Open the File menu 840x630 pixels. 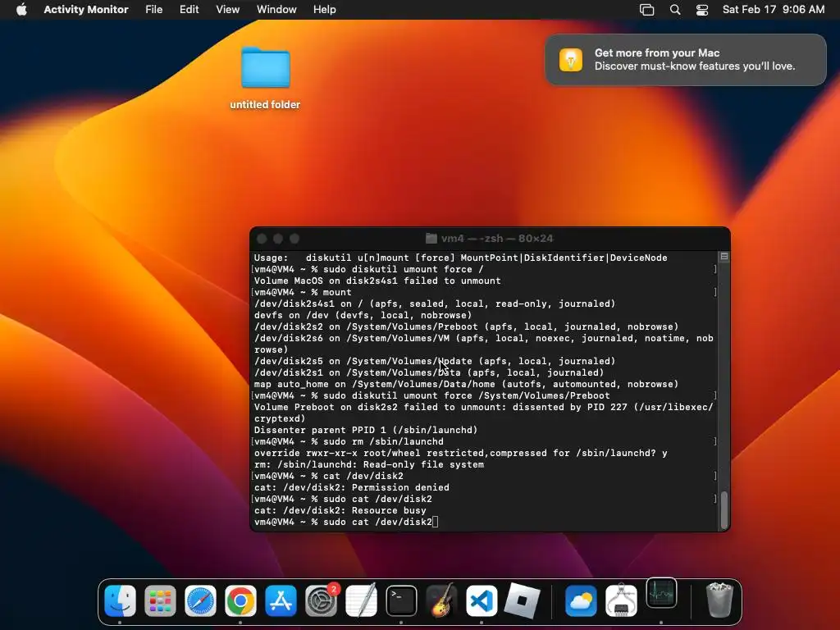click(153, 9)
